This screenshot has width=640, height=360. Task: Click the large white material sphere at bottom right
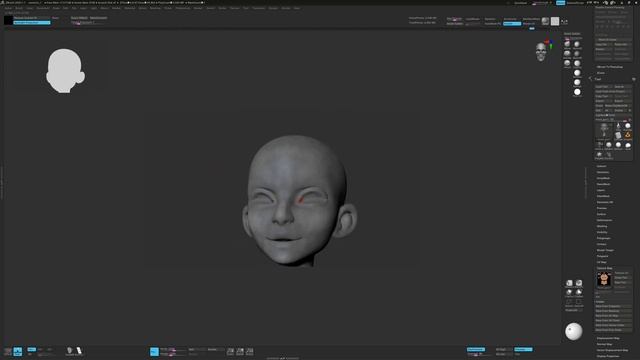coord(573,331)
